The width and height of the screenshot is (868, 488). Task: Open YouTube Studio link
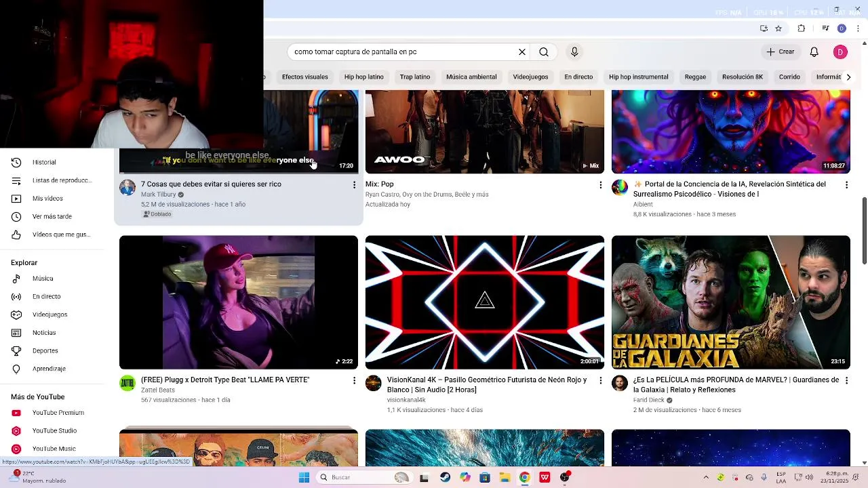[56, 430]
